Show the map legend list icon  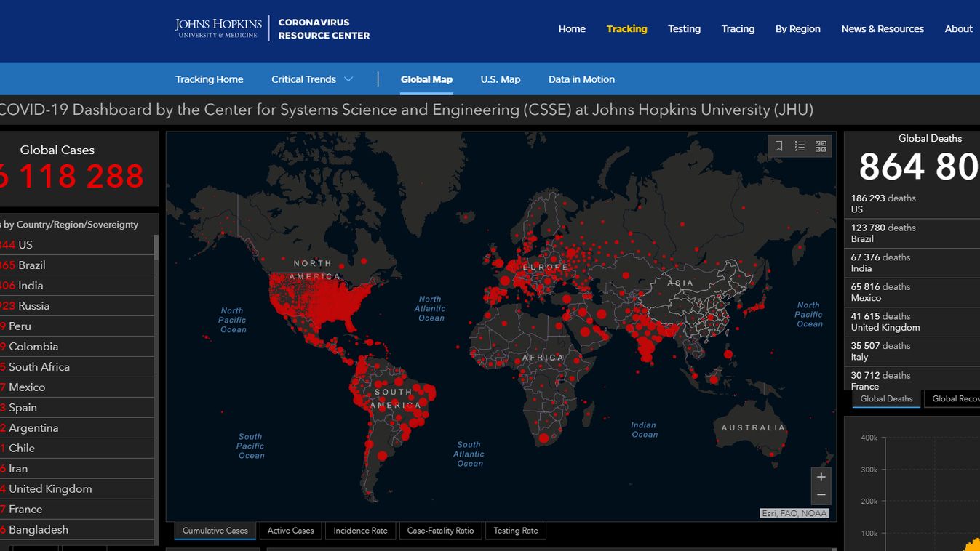[x=800, y=146]
